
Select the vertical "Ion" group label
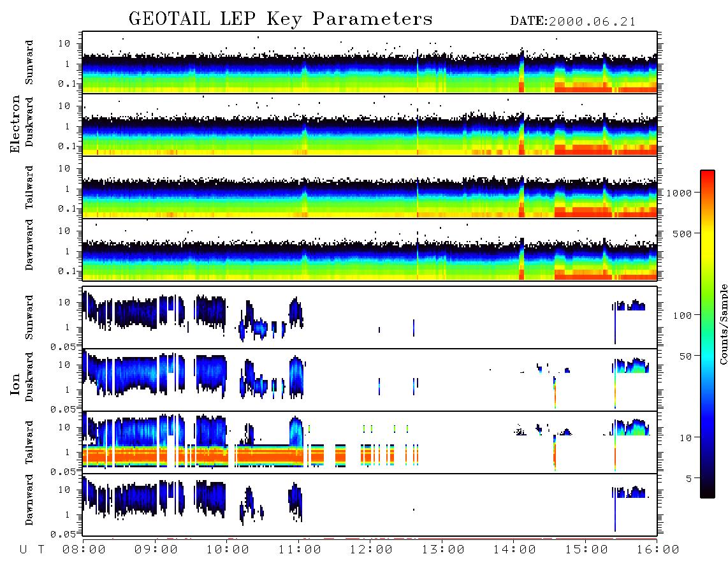[x=15, y=384]
